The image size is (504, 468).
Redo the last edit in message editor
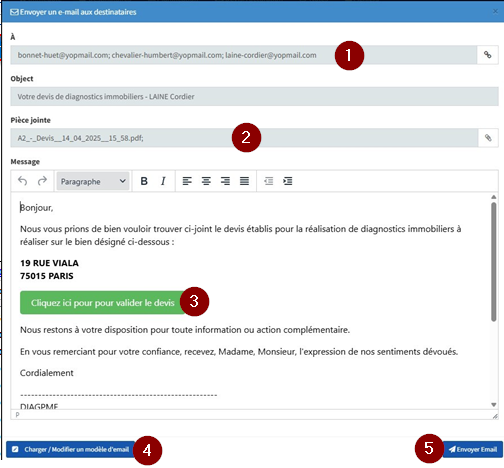(x=42, y=181)
